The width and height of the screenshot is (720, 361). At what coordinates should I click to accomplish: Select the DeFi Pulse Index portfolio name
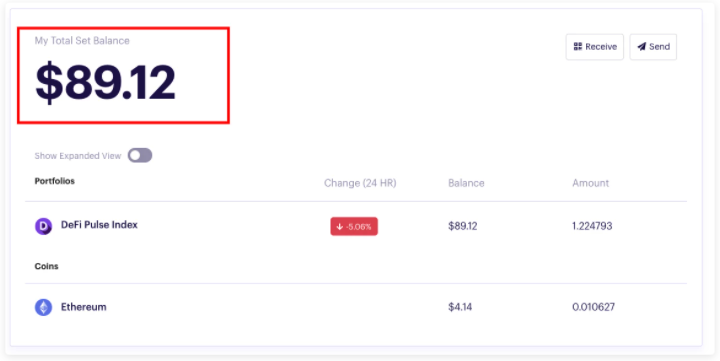99,225
